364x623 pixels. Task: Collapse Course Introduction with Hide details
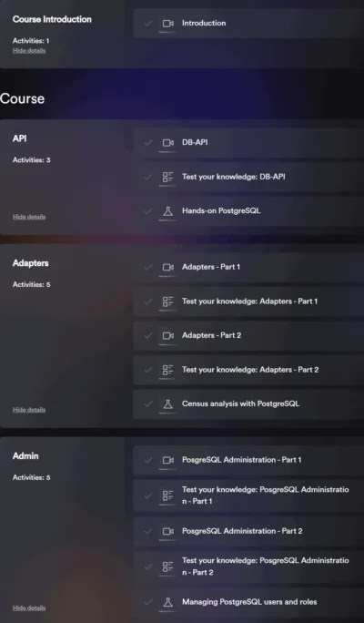pos(29,50)
